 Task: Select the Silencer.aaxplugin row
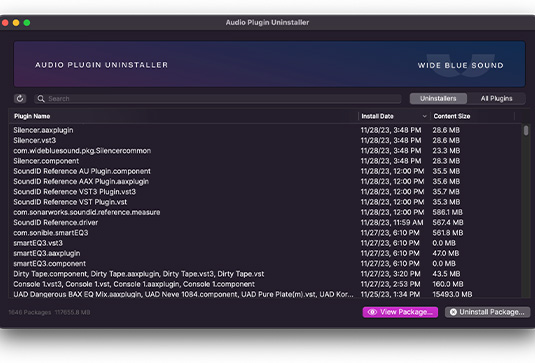coord(265,130)
